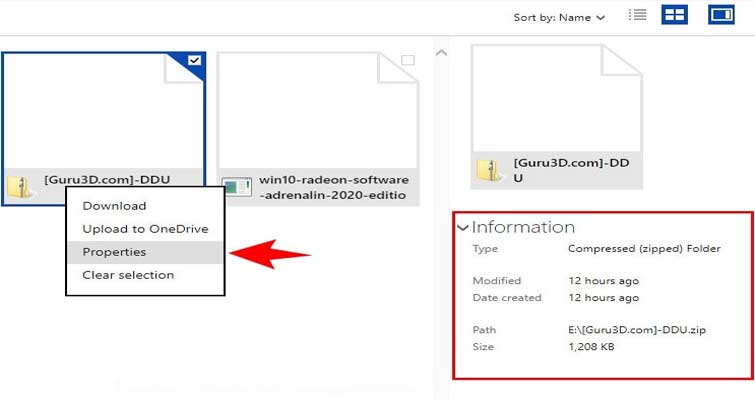The width and height of the screenshot is (755, 400).
Task: Click the Compressed (zipped) Folder type value
Action: [x=644, y=249]
